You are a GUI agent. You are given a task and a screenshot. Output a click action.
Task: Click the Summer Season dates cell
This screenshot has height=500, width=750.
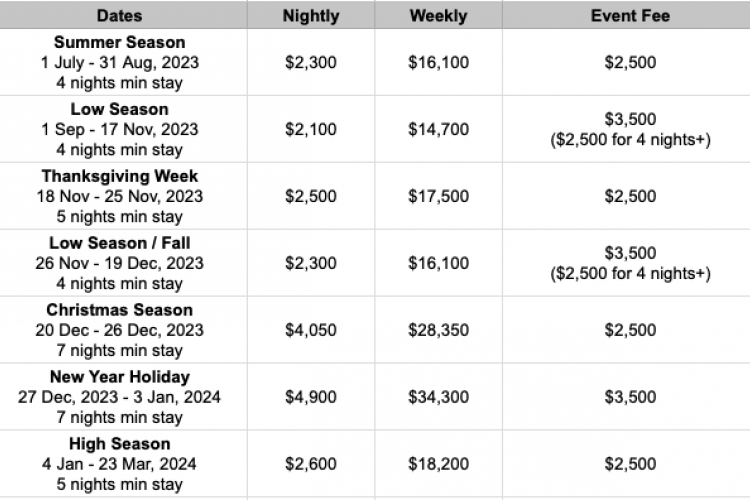coord(119,63)
